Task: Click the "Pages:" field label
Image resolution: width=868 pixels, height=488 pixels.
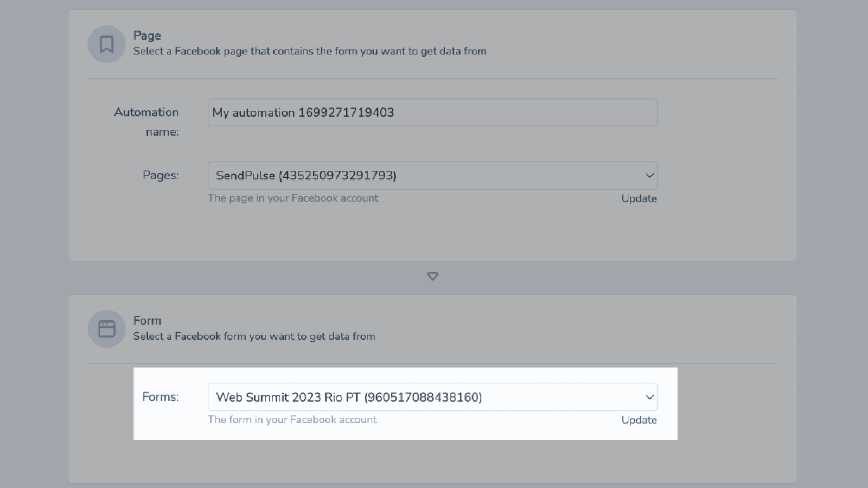Action: (x=161, y=175)
